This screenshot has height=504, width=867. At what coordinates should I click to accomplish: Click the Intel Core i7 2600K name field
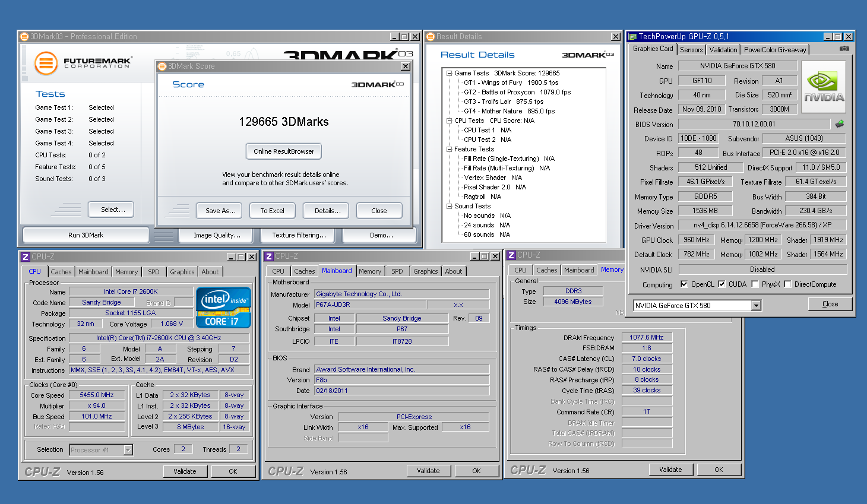click(x=131, y=292)
